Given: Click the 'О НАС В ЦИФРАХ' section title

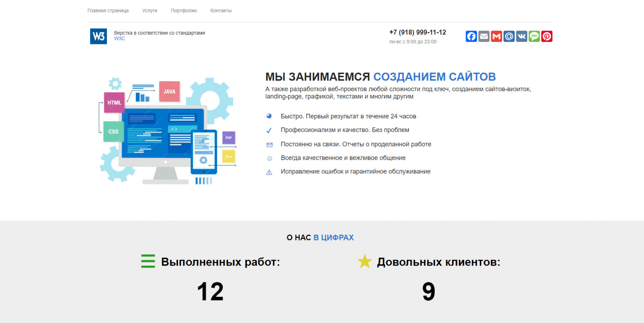Looking at the screenshot, I should point(320,238).
